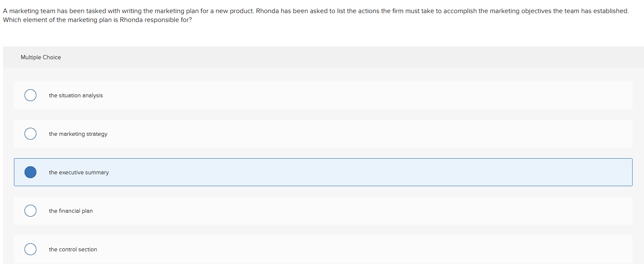Click the question's first sentence about the marketing team
Image resolution: width=644 pixels, height=264 pixels.
click(127, 11)
